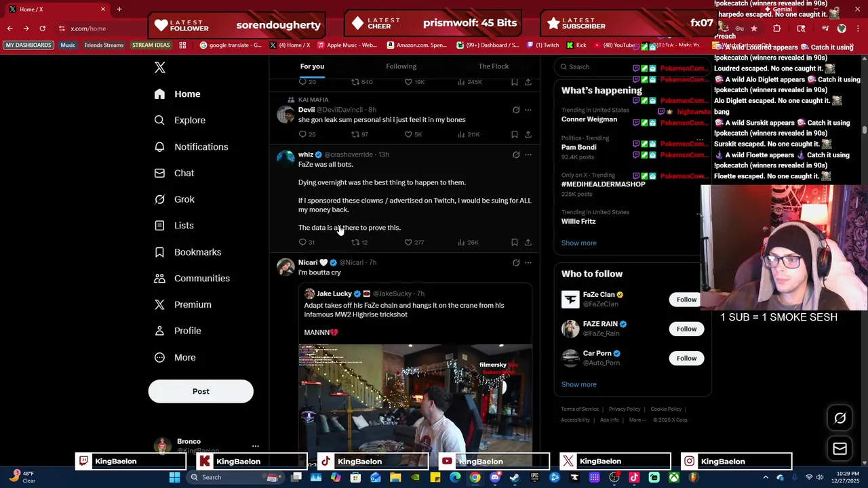Share whiz's post
The image size is (868, 488).
coord(528,242)
